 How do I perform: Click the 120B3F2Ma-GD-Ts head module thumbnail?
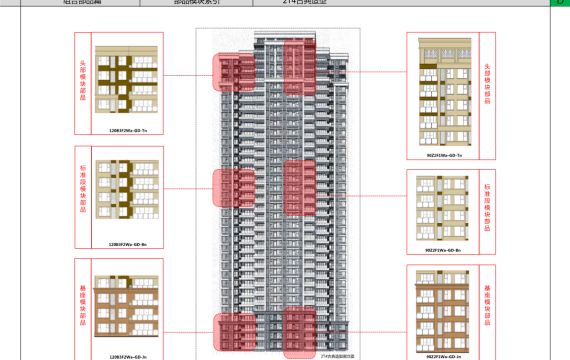tap(126, 79)
